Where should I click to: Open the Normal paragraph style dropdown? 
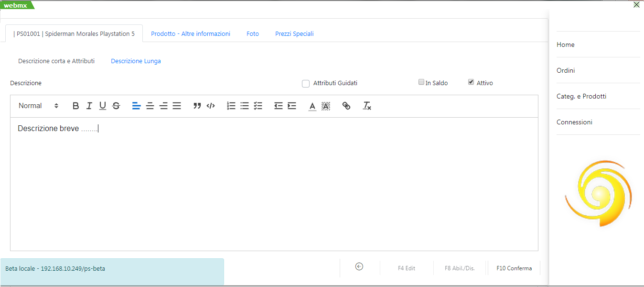tap(38, 106)
